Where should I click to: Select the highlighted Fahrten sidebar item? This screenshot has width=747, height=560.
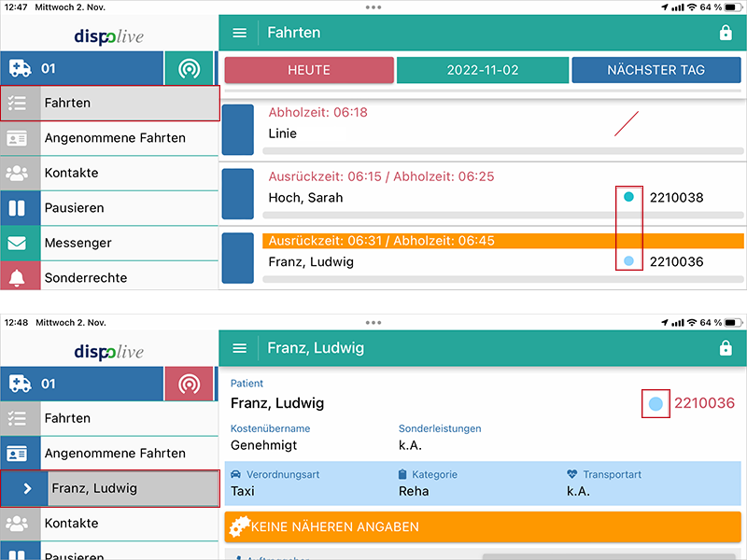coord(110,103)
